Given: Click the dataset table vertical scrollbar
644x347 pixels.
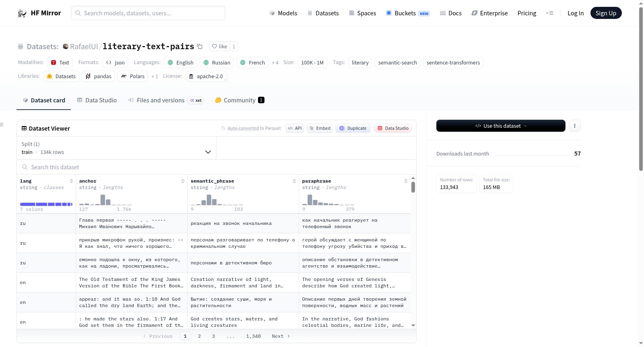Looking at the screenshot, I should pos(413,187).
